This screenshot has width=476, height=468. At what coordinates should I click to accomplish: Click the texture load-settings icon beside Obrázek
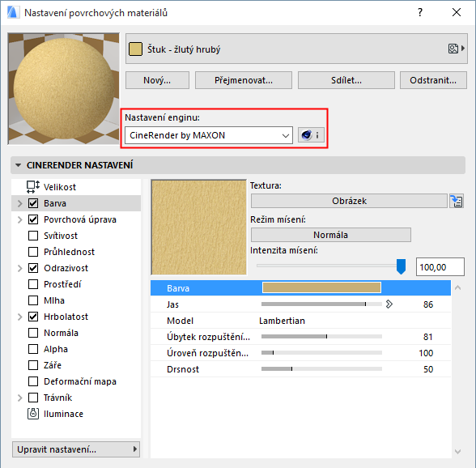coord(457,201)
